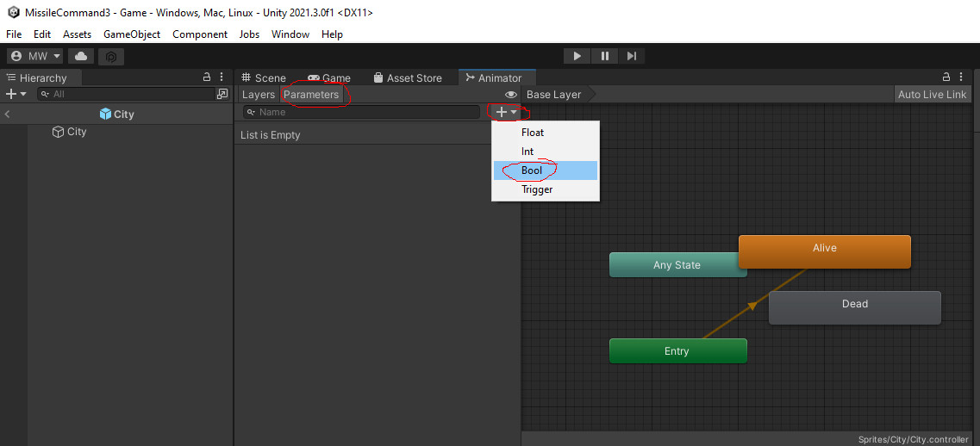
Task: Click the Base Layer breadcrumb
Action: point(553,95)
